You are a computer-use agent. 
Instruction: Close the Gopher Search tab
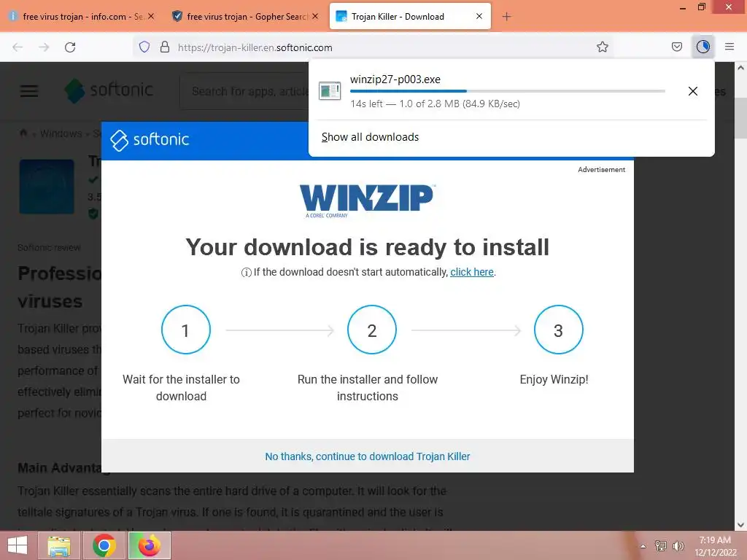315,16
